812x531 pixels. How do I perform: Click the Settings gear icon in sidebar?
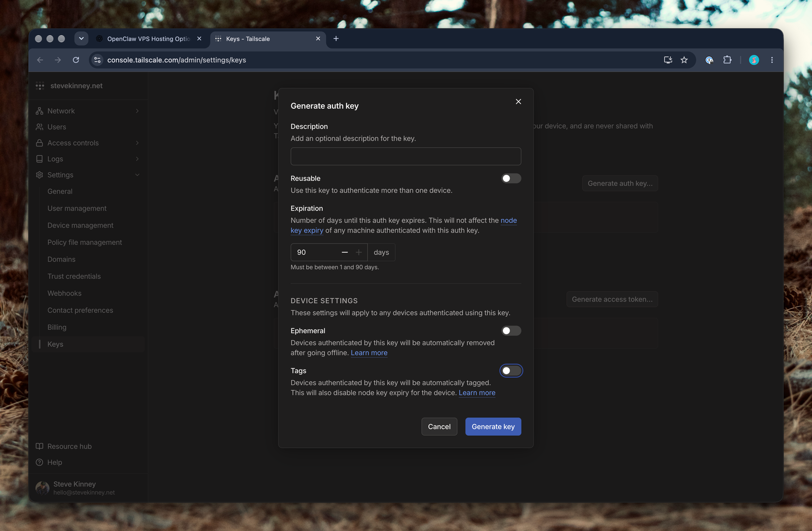point(40,175)
